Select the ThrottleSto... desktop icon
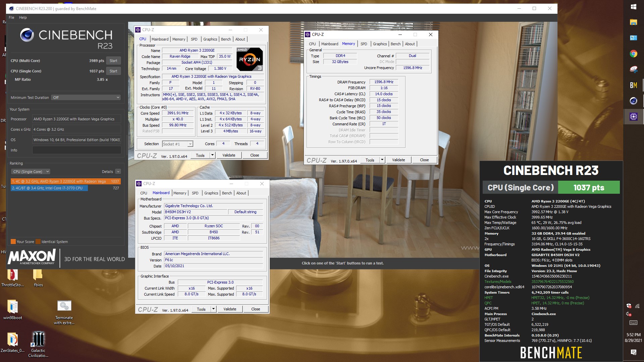 click(13, 278)
